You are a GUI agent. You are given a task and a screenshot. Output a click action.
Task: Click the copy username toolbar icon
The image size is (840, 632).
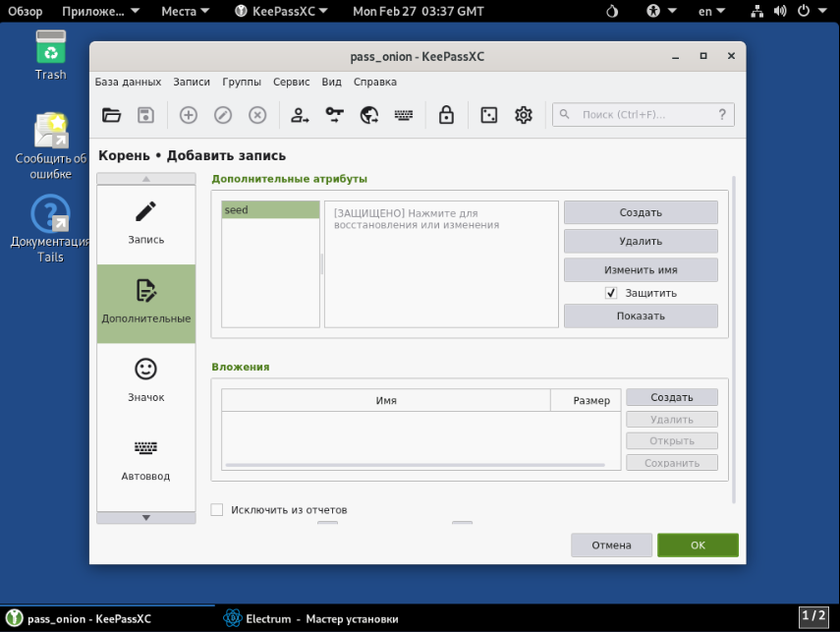click(300, 115)
